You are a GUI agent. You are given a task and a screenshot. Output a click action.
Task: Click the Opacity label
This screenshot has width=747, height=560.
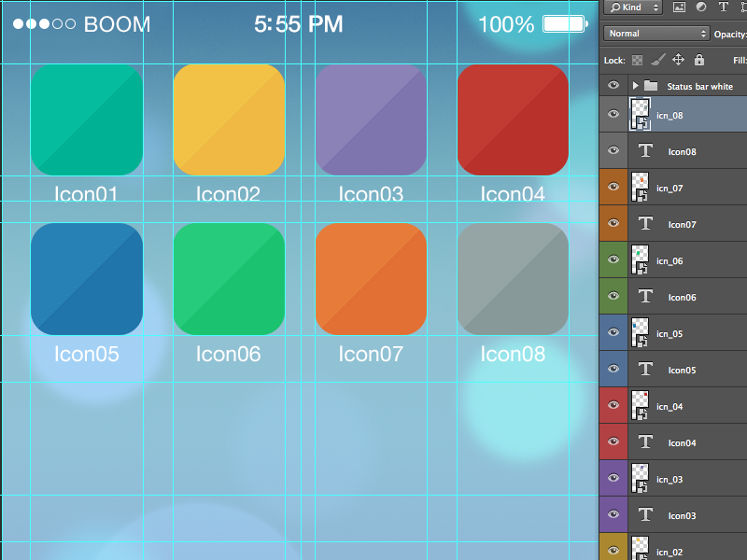(730, 34)
